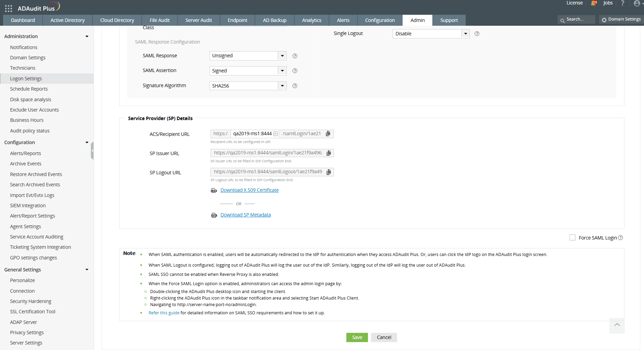
Task: Enable the Force SAML Login checkbox
Action: [572, 237]
